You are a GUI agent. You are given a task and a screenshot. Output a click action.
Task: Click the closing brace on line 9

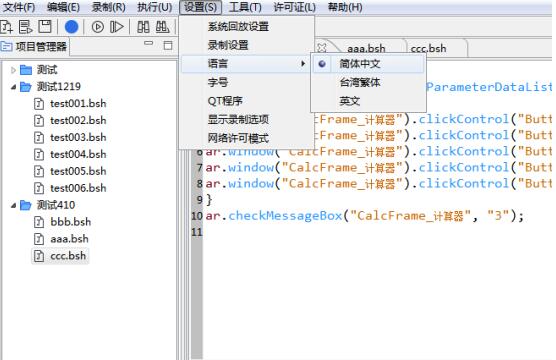[209, 200]
